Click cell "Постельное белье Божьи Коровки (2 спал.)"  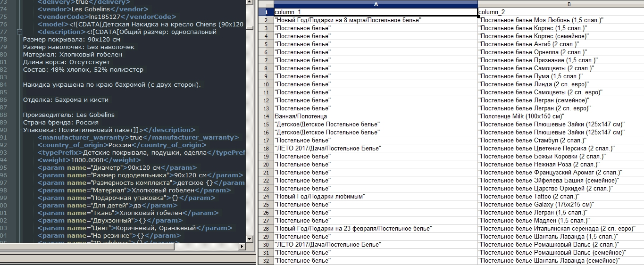coord(561,157)
